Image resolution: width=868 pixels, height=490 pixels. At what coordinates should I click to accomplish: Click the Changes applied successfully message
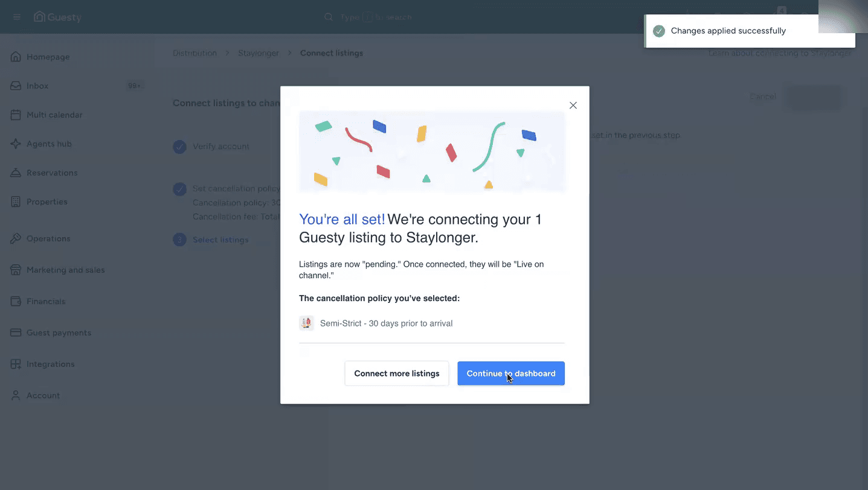point(728,31)
